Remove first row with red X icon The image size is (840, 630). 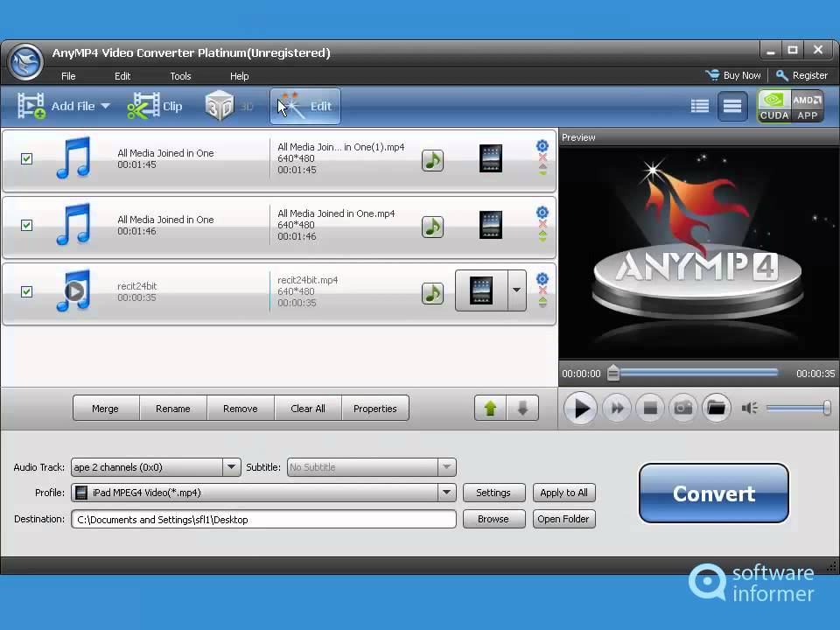(542, 157)
